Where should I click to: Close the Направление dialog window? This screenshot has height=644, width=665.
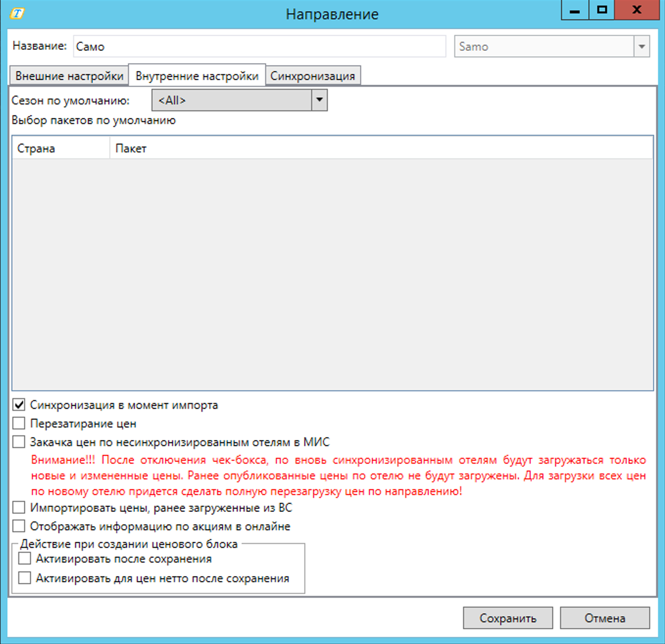point(636,10)
